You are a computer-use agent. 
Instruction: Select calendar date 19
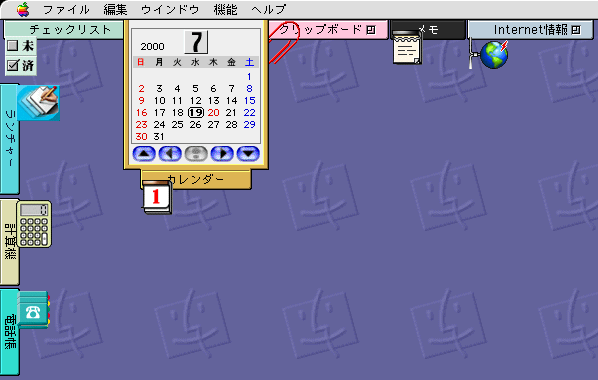[x=196, y=113]
